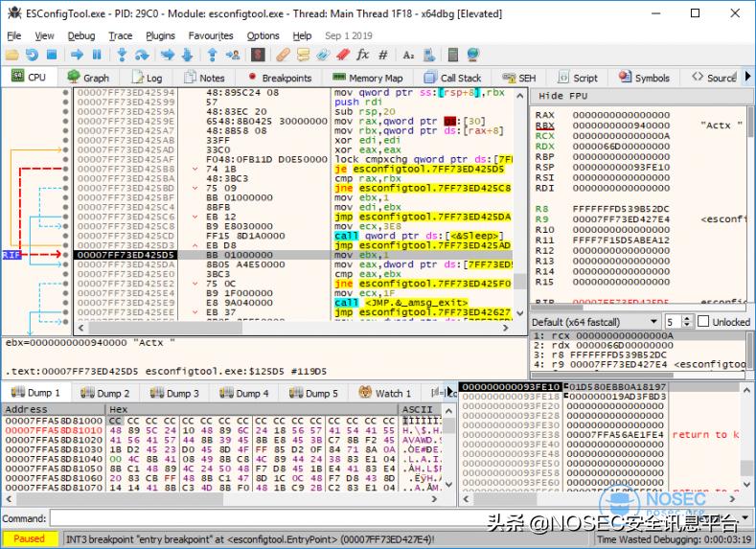The height and width of the screenshot is (549, 756).
Task: Click the Open file folder icon
Action: click(12, 55)
